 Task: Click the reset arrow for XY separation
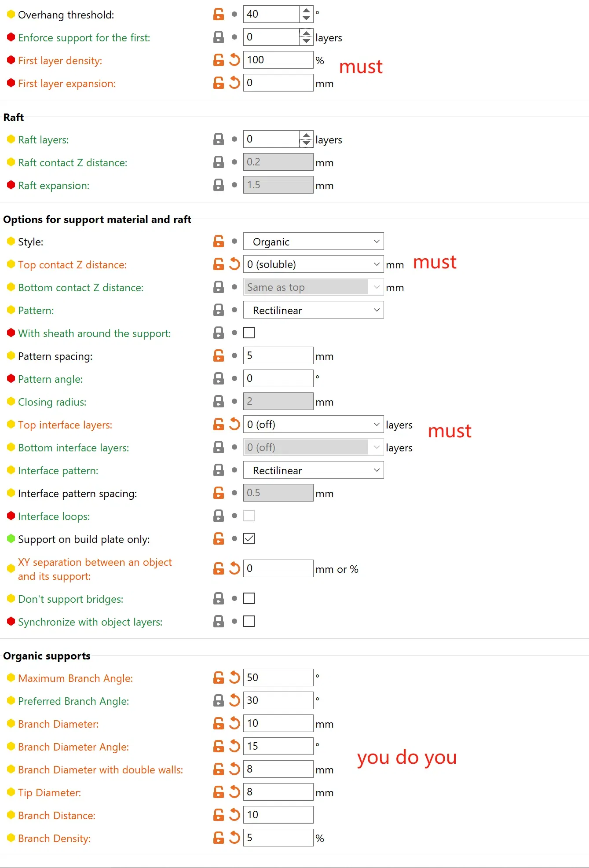tap(234, 568)
